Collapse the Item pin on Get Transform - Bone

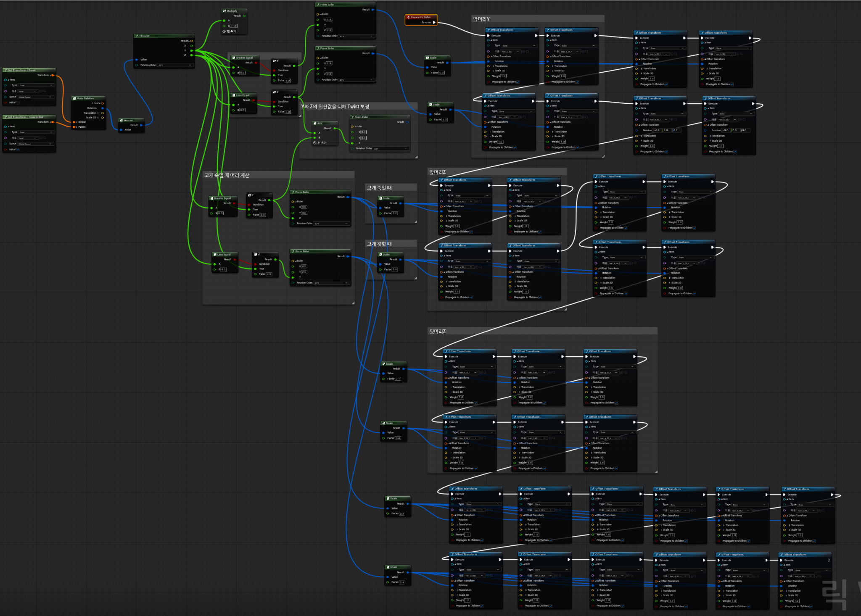click(x=8, y=79)
